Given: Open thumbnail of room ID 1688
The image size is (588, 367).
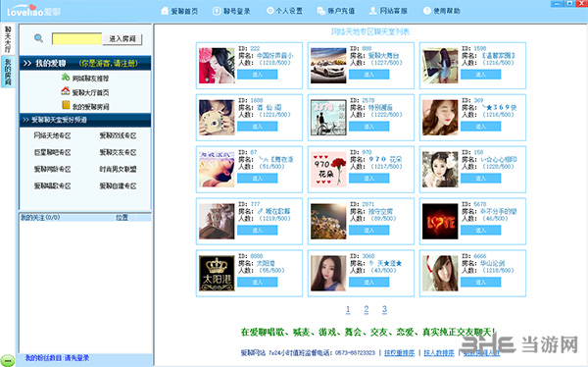Looking at the screenshot, I should 217,117.
